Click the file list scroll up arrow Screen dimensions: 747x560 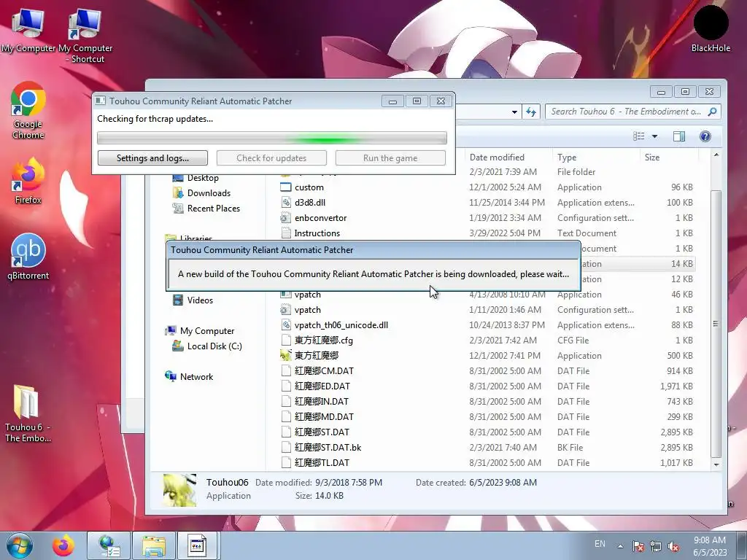[x=716, y=155]
